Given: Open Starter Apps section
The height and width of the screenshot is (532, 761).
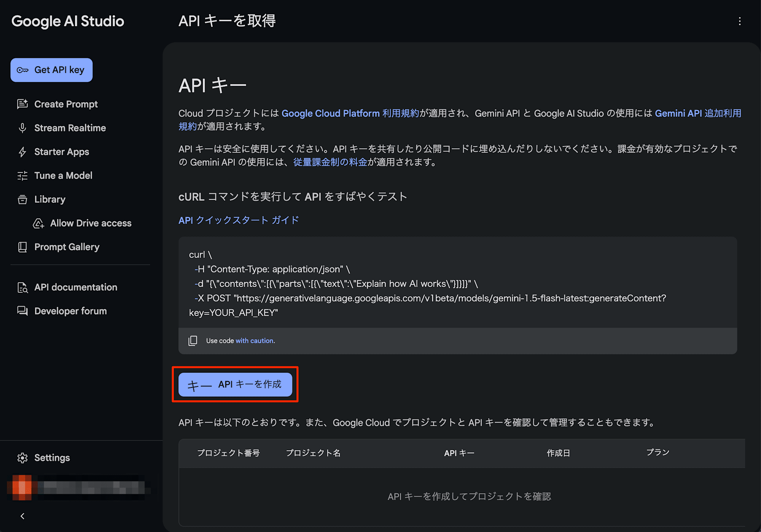Looking at the screenshot, I should 62,152.
